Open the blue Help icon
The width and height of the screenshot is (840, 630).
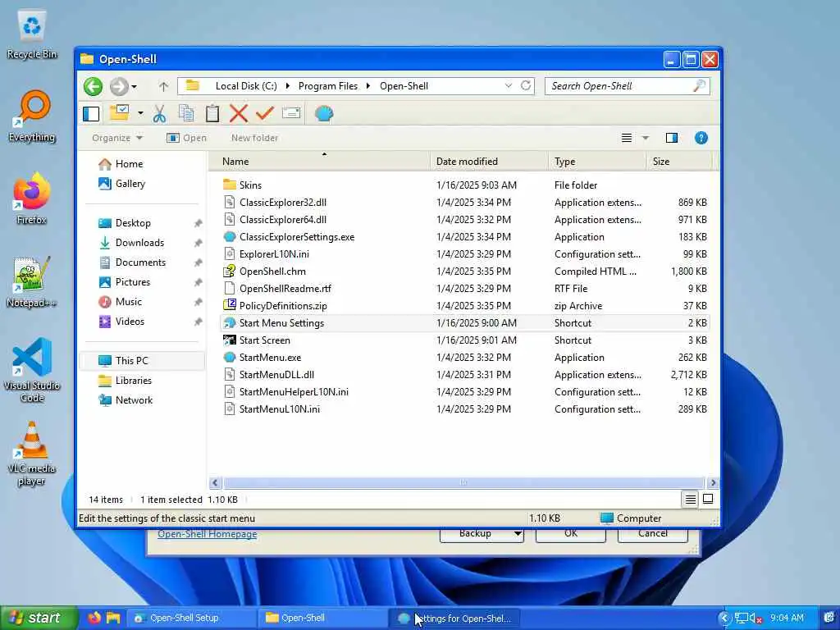pos(701,138)
